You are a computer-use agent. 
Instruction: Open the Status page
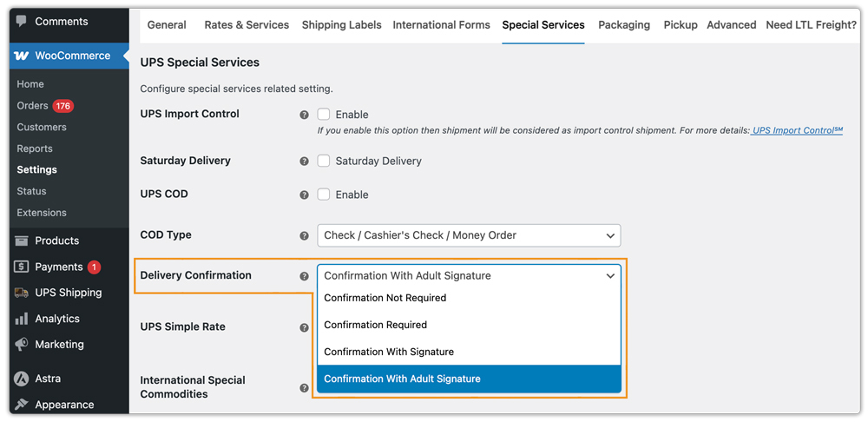(31, 191)
